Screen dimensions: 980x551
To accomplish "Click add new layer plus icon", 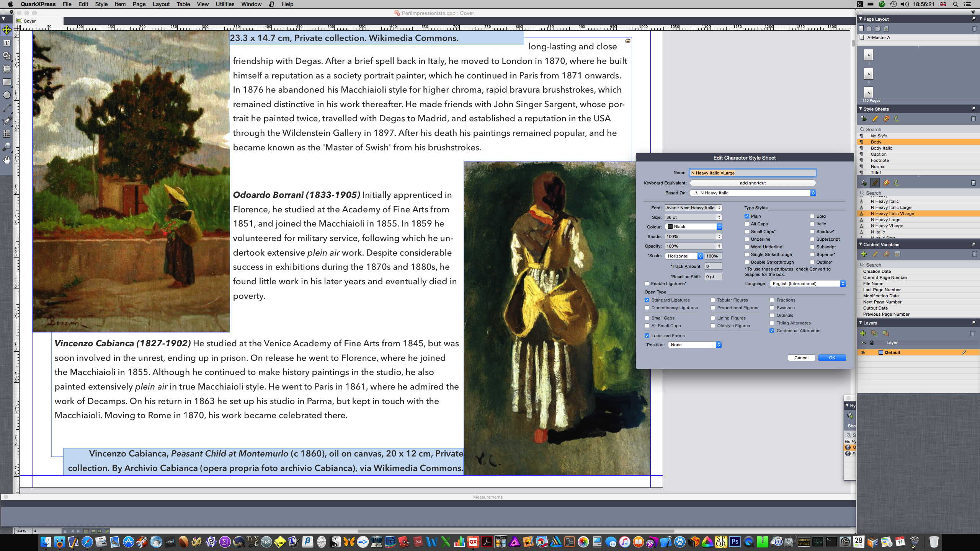I will click(863, 333).
